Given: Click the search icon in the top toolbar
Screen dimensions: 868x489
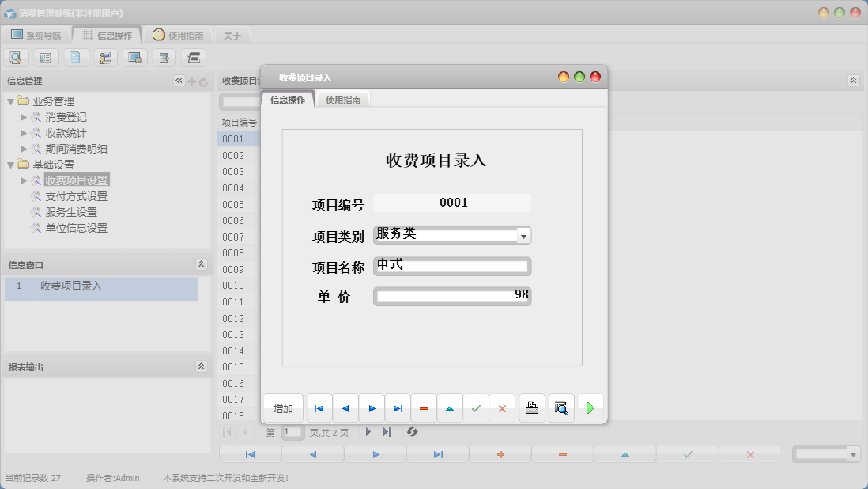Looking at the screenshot, I should pos(16,57).
